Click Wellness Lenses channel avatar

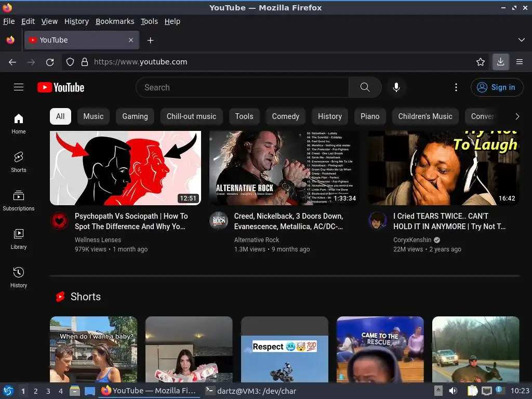tap(59, 220)
